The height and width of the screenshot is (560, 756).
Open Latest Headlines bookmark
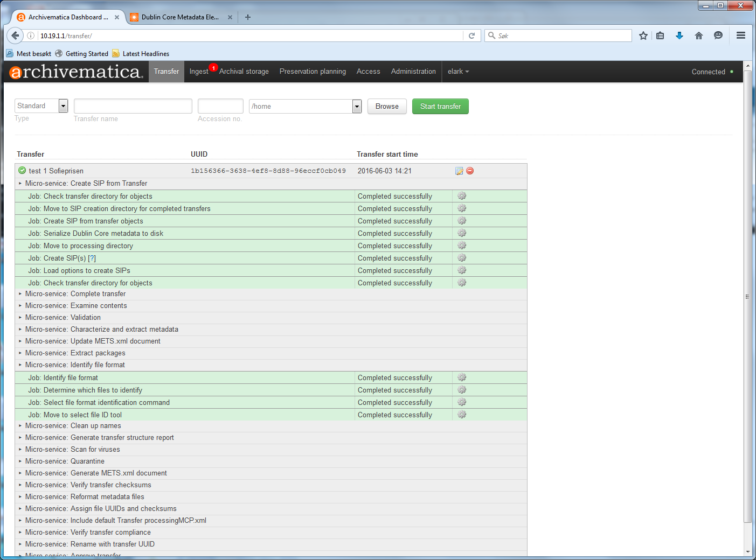(x=141, y=53)
